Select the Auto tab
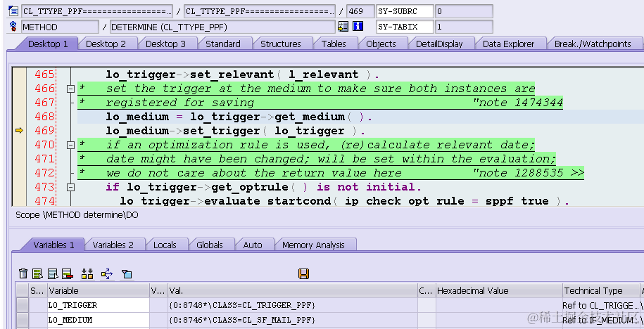 253,245
